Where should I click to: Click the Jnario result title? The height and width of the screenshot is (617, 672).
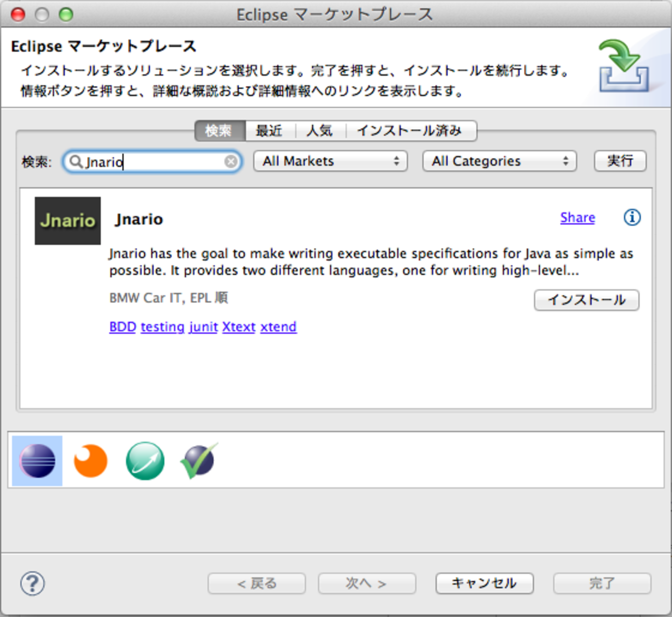(139, 219)
